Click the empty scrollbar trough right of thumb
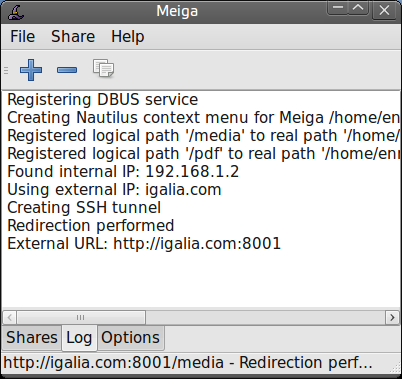Image resolution: width=402 pixels, height=379 pixels. pos(265,317)
